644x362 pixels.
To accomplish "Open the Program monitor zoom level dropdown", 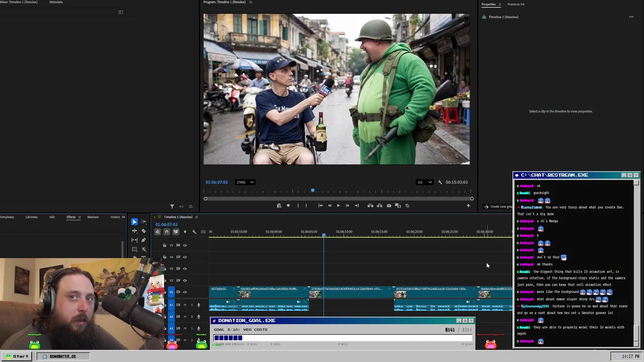I will pyautogui.click(x=245, y=182).
